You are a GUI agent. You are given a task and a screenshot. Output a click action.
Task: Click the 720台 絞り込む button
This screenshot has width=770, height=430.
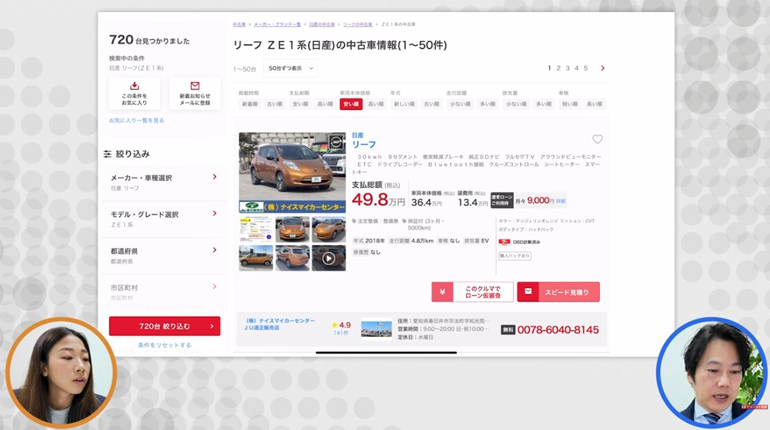(x=164, y=326)
